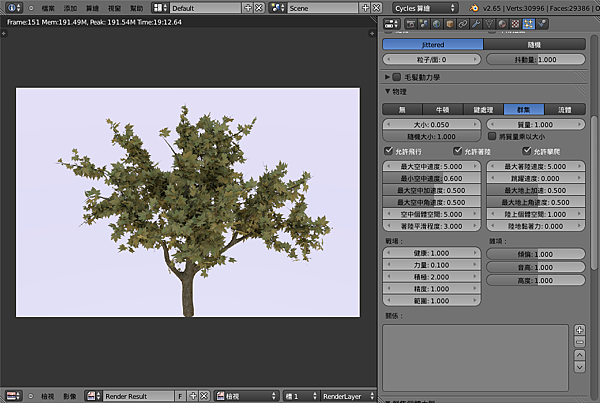
Task: Open the World properties globe tab
Action: pos(437,24)
